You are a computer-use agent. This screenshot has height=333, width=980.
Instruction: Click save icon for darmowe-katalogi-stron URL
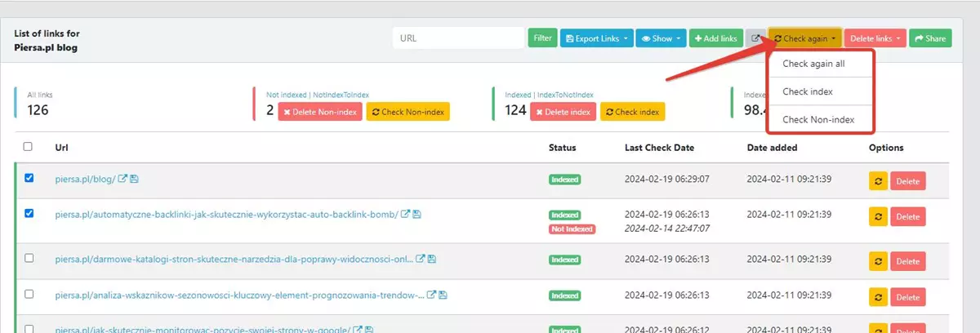pyautogui.click(x=431, y=259)
